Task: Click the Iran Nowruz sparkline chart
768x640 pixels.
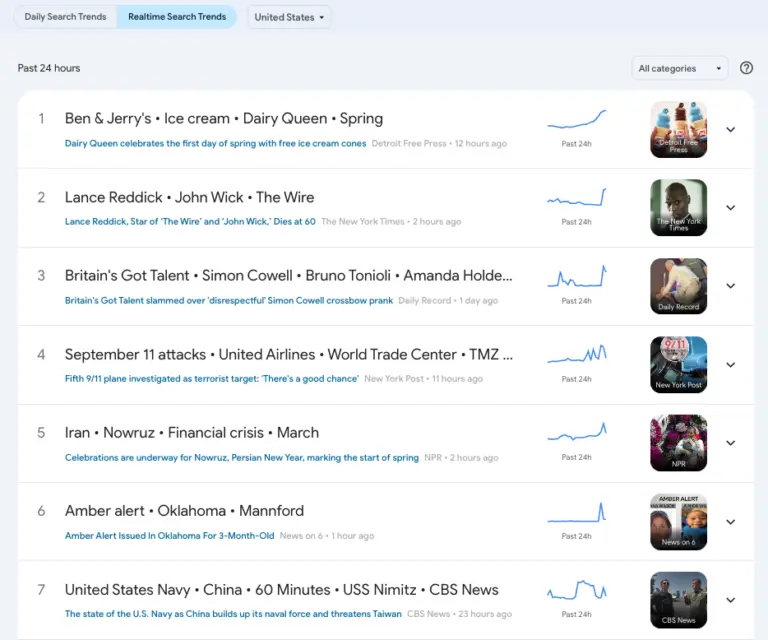Action: 576,432
